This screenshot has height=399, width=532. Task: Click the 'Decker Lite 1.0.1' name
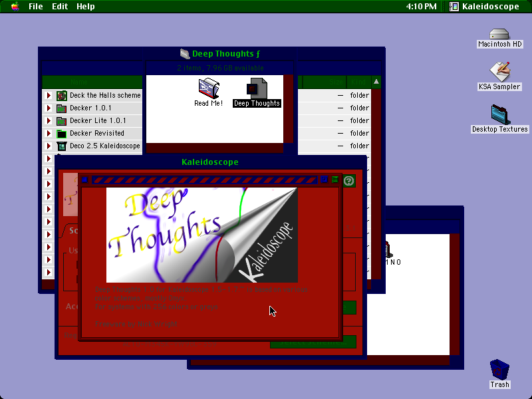coord(98,121)
